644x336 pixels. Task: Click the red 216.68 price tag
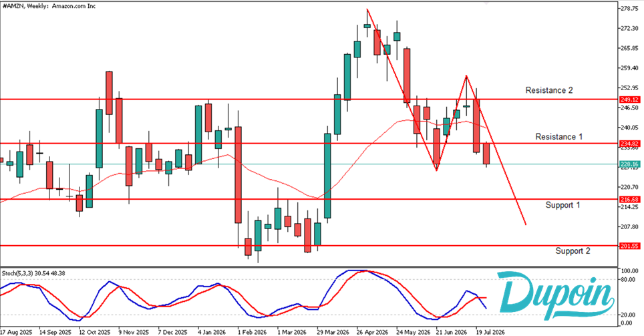(x=629, y=199)
